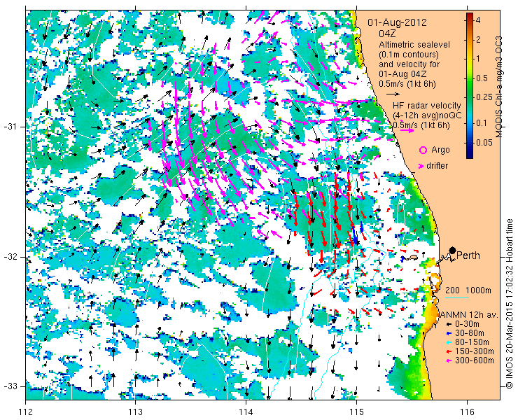Screen dimensions: 518x420
Task: Click the colorbar tick label '0.1'
Action: [x=482, y=123]
